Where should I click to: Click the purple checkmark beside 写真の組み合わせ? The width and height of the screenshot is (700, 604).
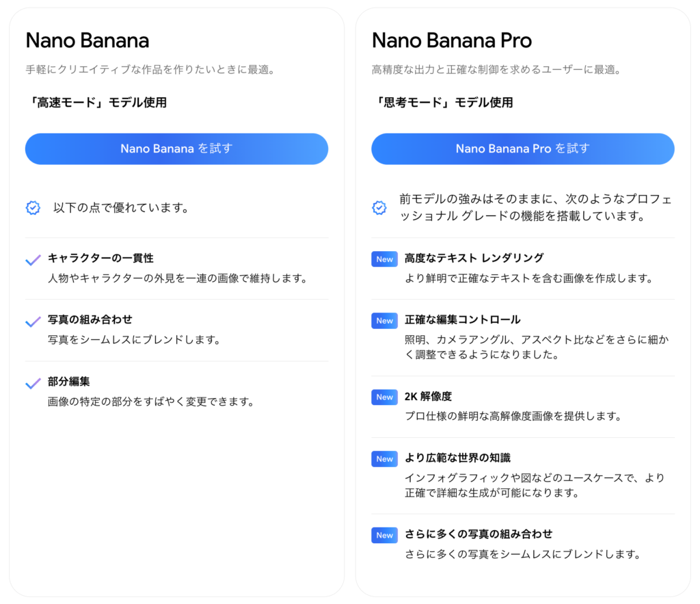(x=32, y=319)
